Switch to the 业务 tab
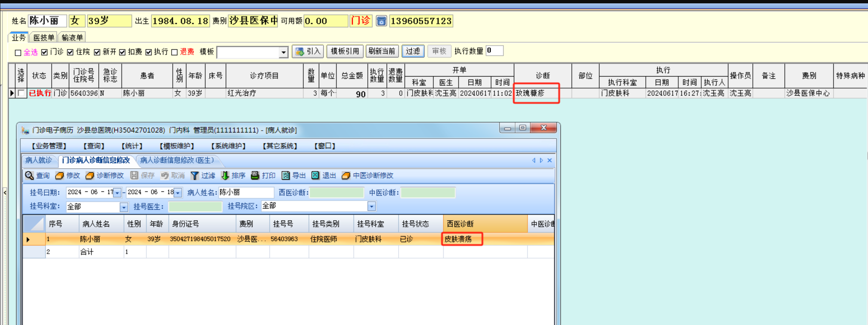This screenshot has width=868, height=325. point(18,37)
